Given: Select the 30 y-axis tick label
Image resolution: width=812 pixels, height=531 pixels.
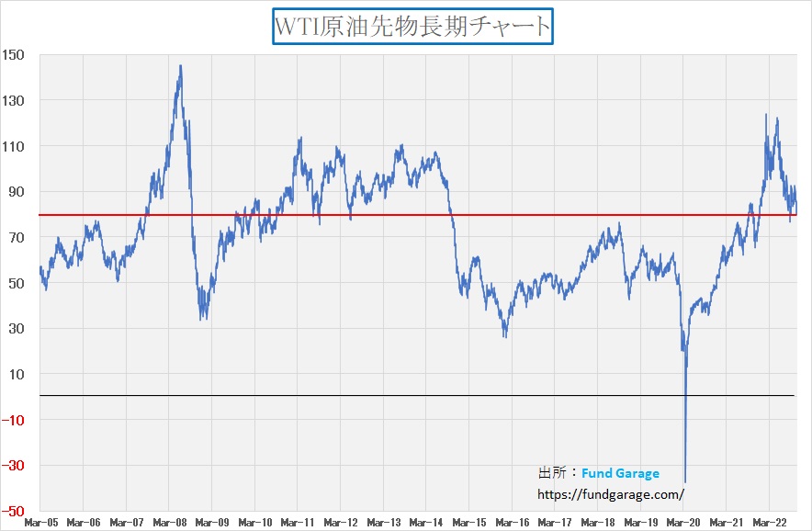Looking at the screenshot, I should pyautogui.click(x=17, y=328).
